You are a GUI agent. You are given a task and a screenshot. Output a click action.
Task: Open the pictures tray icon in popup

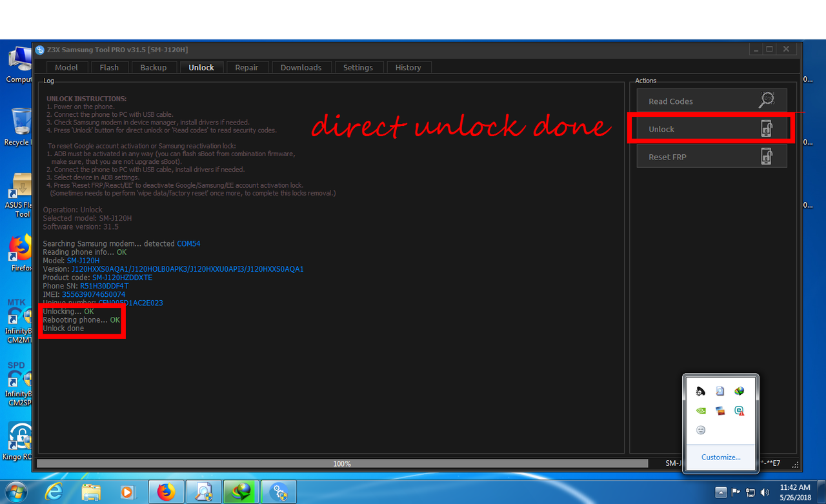720,410
